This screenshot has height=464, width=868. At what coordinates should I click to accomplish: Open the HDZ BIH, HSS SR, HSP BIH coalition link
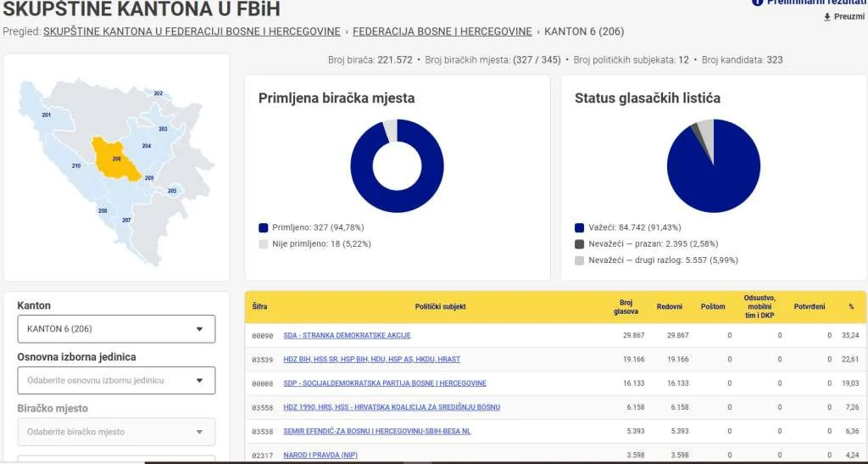[x=371, y=360]
